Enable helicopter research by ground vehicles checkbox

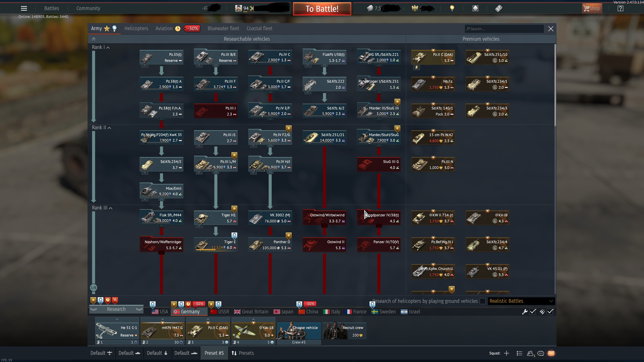[x=482, y=301]
